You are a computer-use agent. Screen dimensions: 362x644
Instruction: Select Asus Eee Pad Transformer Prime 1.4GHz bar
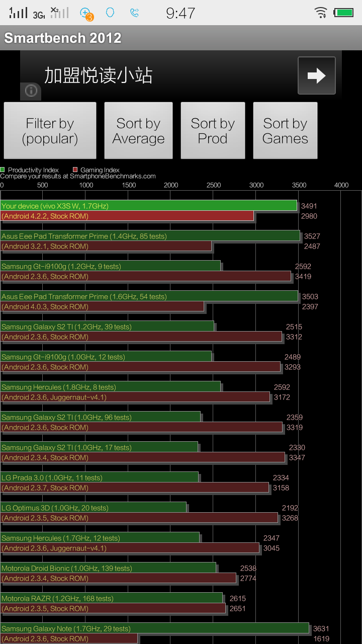pyautogui.click(x=150, y=236)
